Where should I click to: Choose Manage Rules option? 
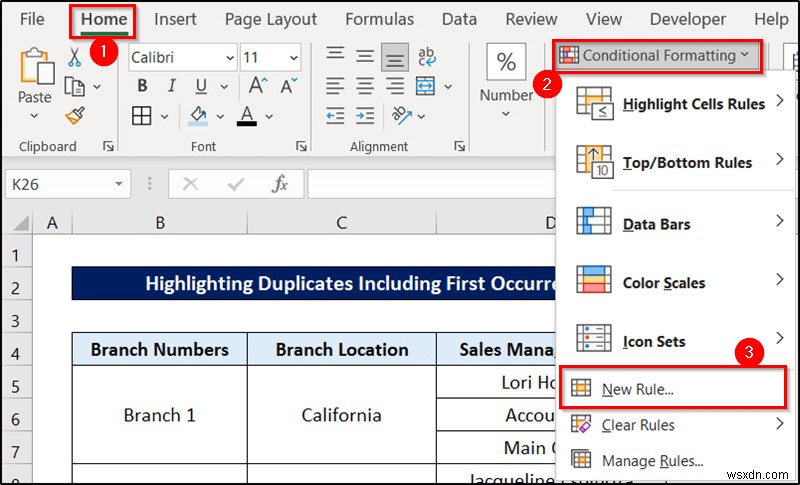(677, 461)
